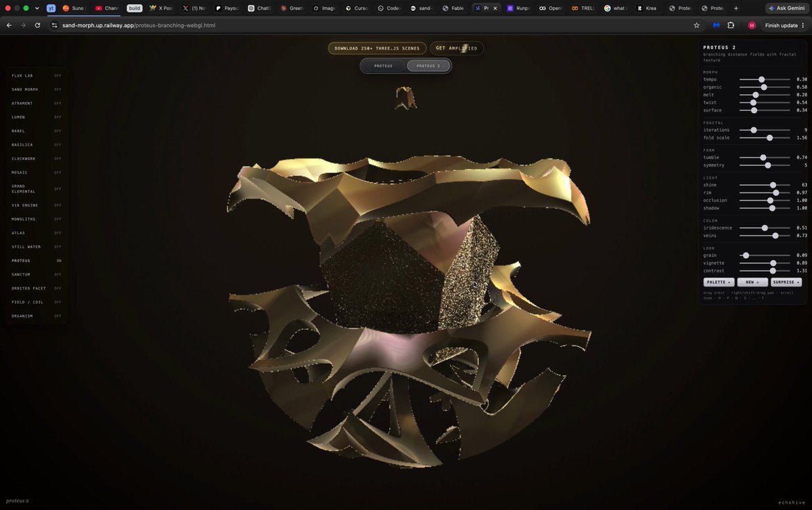
Task: Turn off the PROTEUS scene toggle
Action: click(37, 261)
